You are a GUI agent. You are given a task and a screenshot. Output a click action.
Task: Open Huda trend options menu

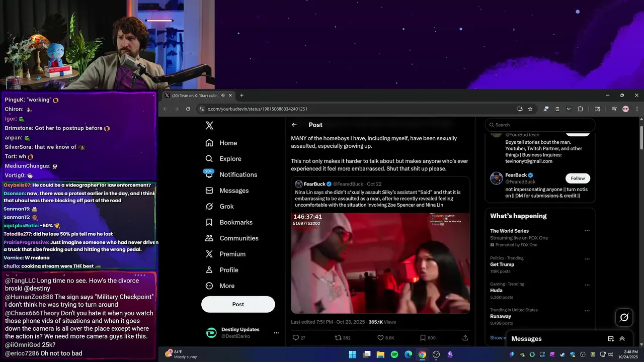pos(587,285)
